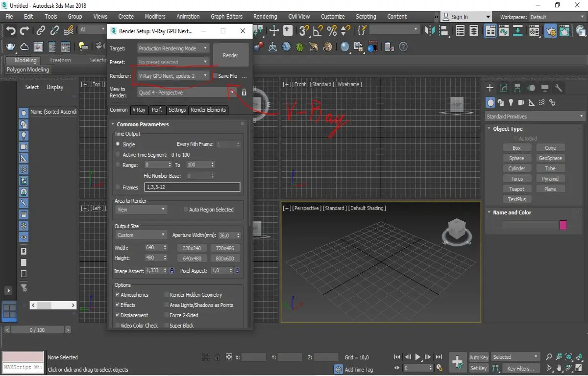The image size is (588, 376).
Task: Open the Hierarchy tab in command panel
Action: coord(517,88)
